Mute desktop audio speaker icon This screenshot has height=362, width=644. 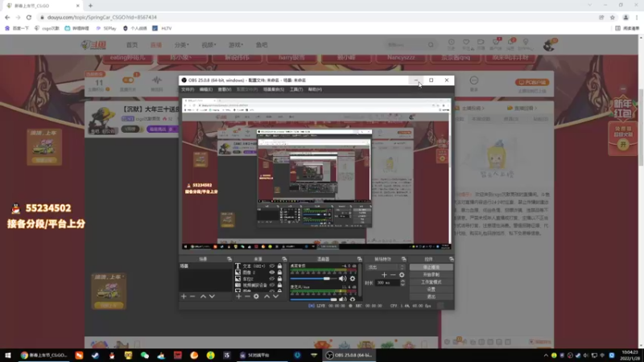343,278
